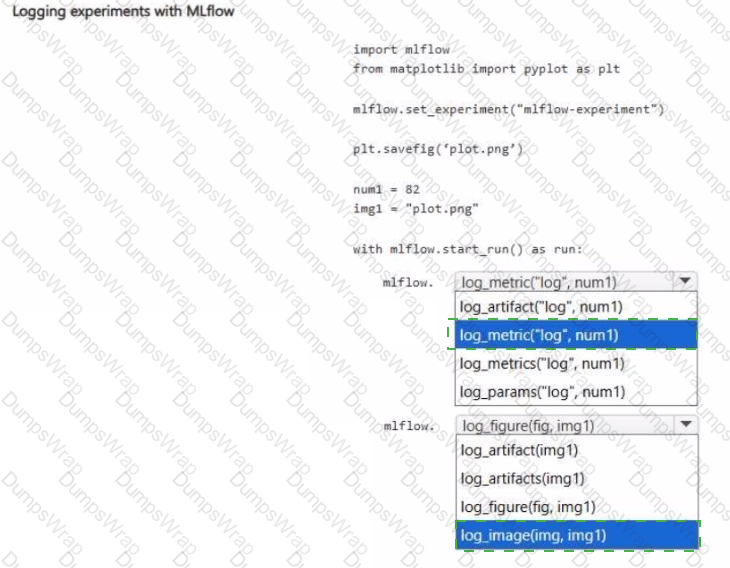Viewport: 730px width, 568px height.
Task: Click the img1 = "plot.png" line
Action: [x=415, y=209]
